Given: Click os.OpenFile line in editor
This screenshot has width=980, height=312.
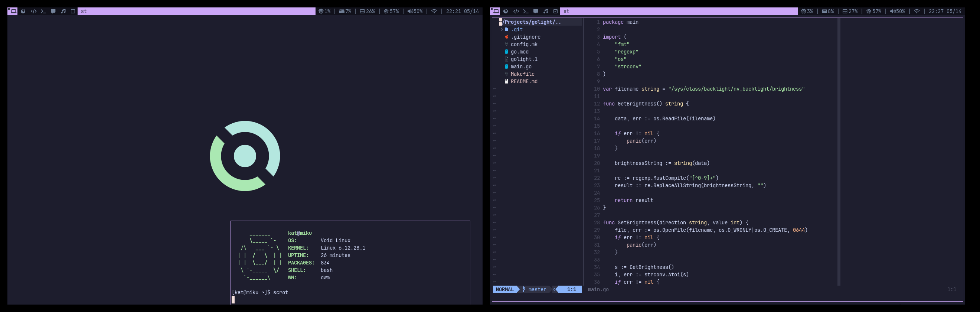Looking at the screenshot, I should 711,230.
